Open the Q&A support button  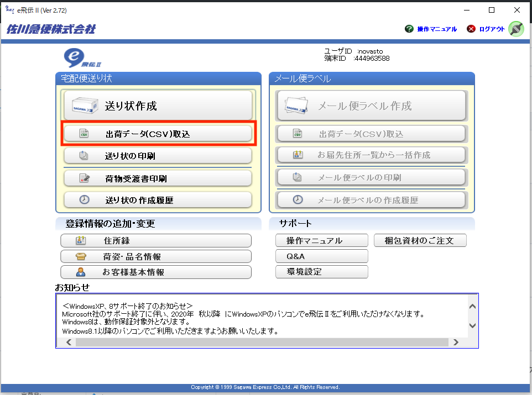pos(322,256)
